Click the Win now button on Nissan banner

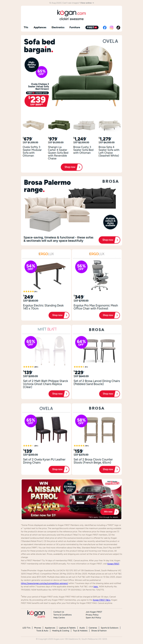(x=110, y=512)
